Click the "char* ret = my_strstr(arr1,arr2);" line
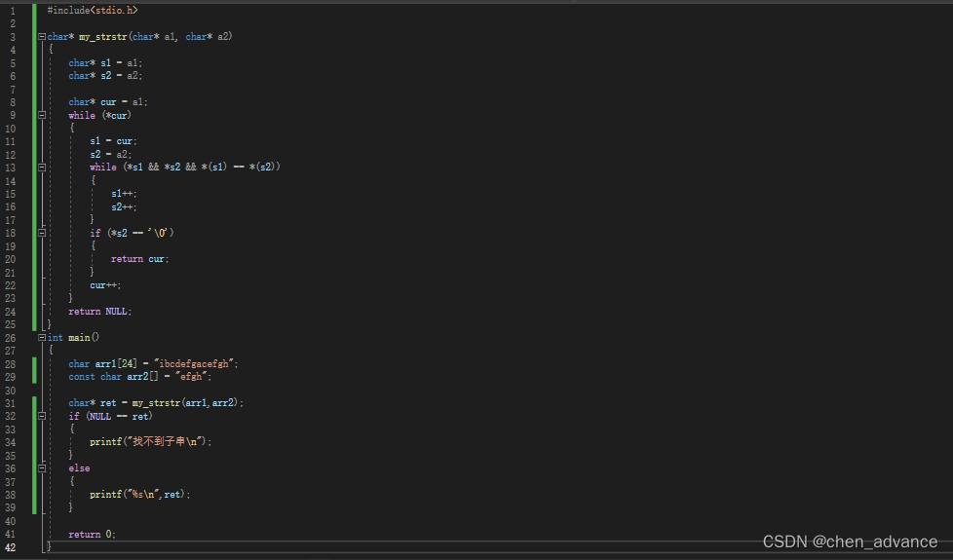The width and height of the screenshot is (953, 560). pyautogui.click(x=156, y=402)
